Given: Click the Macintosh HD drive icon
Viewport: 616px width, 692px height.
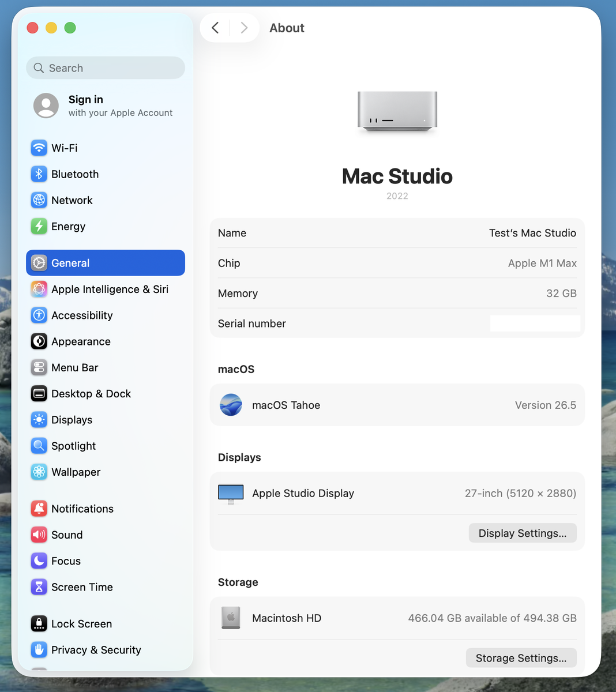Looking at the screenshot, I should [x=231, y=618].
